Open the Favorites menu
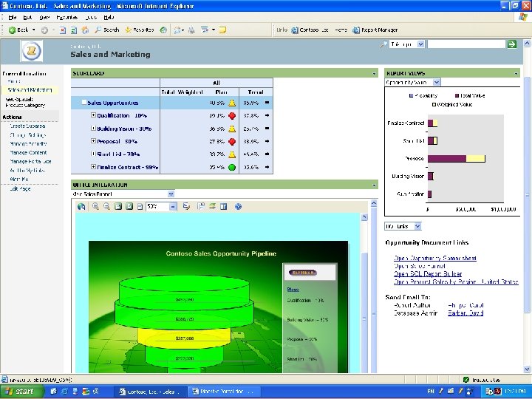This screenshot has height=399, width=532. tap(66, 17)
